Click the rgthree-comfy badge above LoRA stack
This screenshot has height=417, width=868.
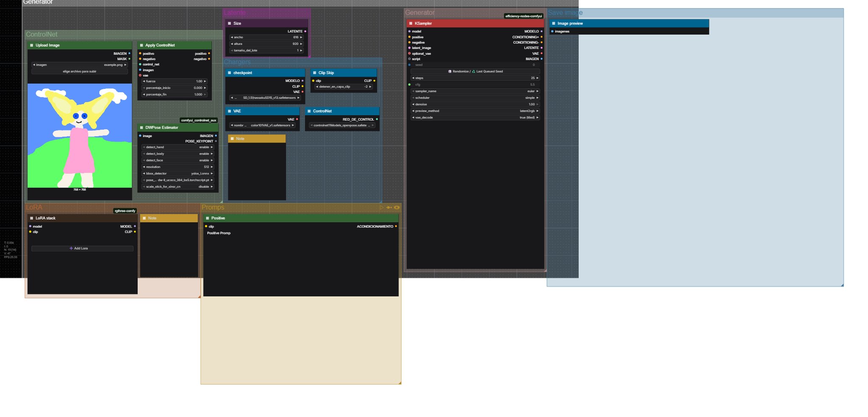tap(125, 211)
